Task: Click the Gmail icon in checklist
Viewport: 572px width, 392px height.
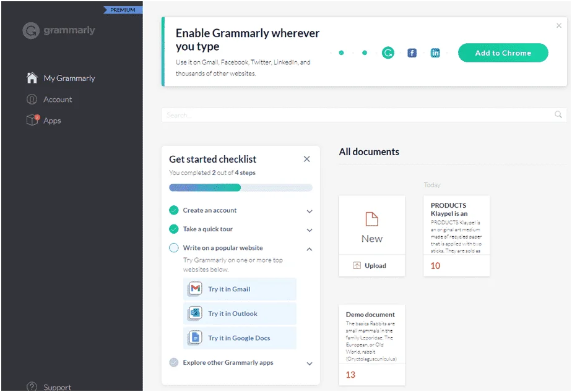Action: [196, 289]
